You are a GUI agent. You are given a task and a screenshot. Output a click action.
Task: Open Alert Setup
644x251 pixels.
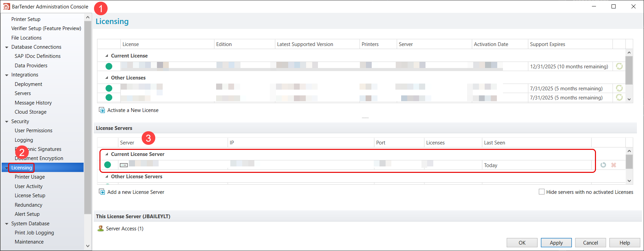pos(27,214)
